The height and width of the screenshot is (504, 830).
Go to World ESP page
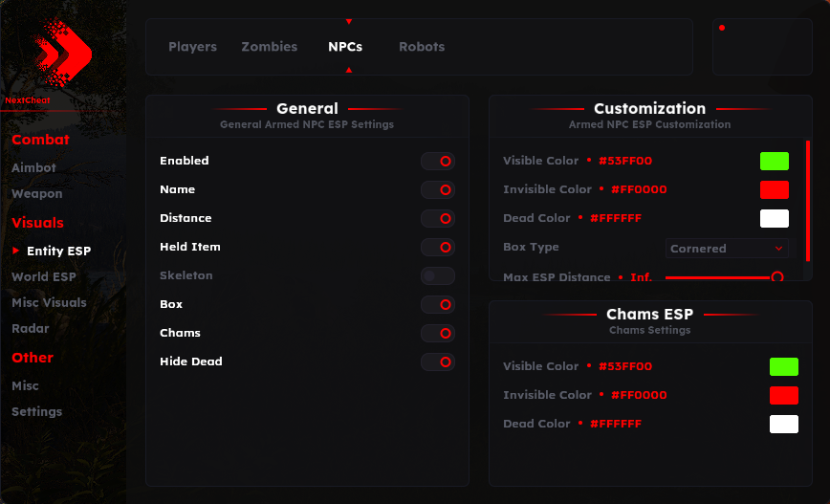click(x=44, y=276)
